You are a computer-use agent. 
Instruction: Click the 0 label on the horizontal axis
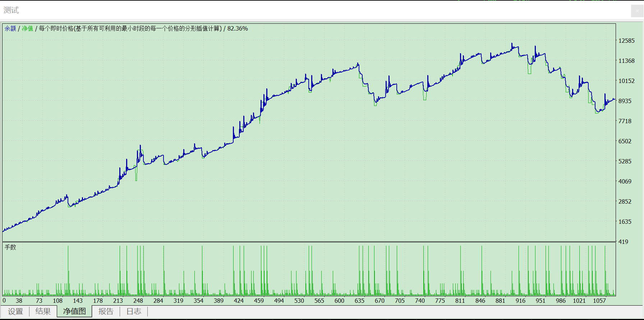(x=4, y=301)
